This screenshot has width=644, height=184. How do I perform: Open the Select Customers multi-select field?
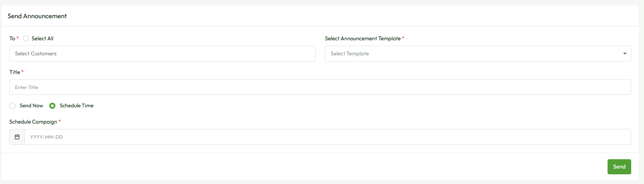[162, 53]
